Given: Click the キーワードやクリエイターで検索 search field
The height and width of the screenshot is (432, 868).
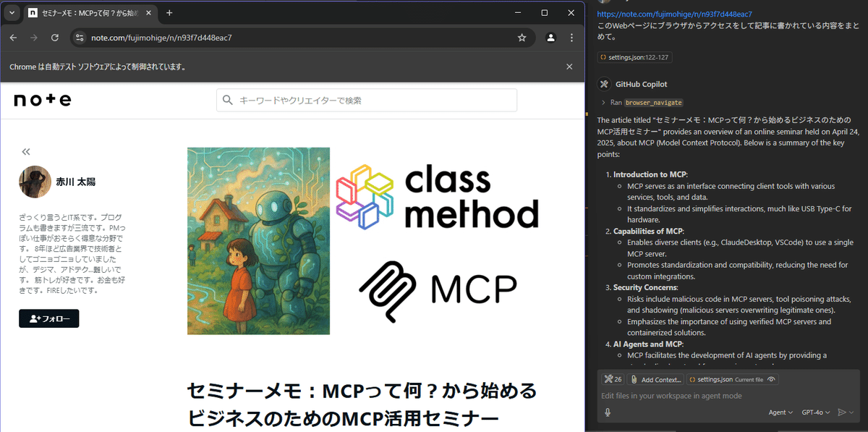Looking at the screenshot, I should [366, 100].
